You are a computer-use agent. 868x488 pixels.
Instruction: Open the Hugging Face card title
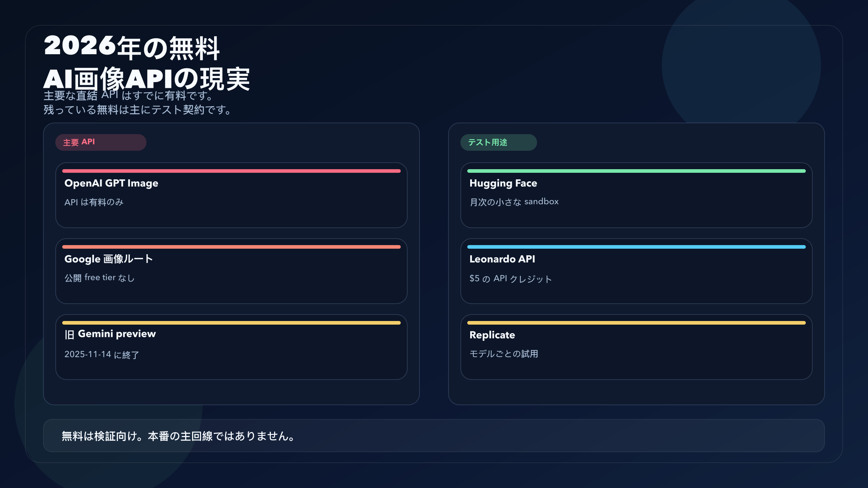503,183
